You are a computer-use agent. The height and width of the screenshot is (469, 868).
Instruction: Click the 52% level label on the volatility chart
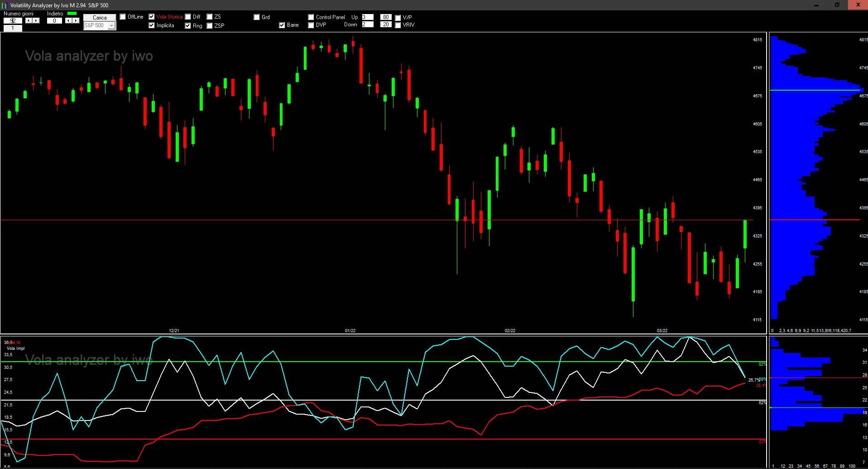click(x=762, y=403)
